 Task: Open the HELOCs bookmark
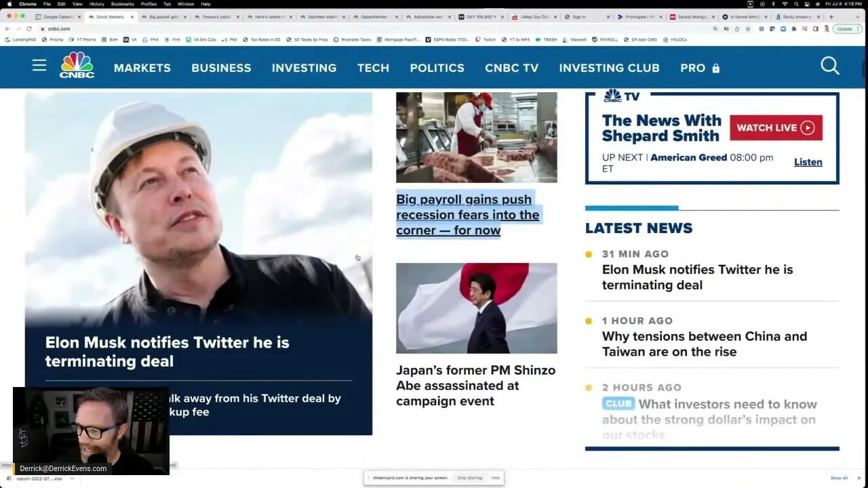[675, 39]
